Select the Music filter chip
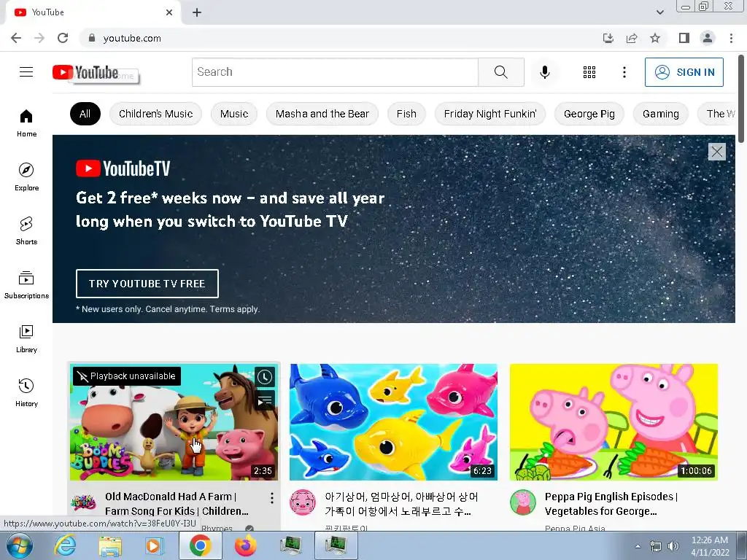Image resolution: width=747 pixels, height=560 pixels. tap(234, 114)
